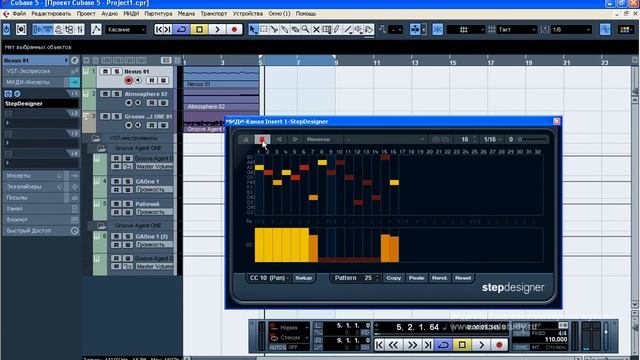
Task: Activate project power button in toolbar
Action: pyautogui.click(x=7, y=29)
